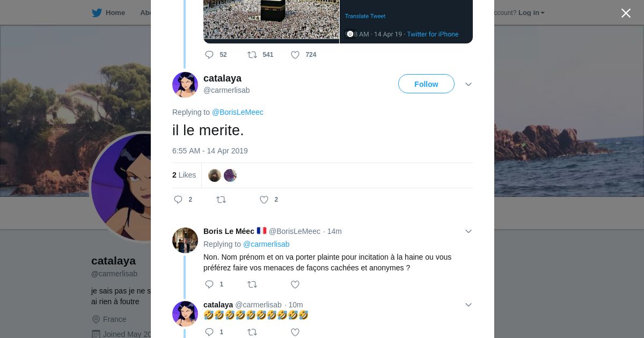Open the Twitter Home link

(x=108, y=13)
